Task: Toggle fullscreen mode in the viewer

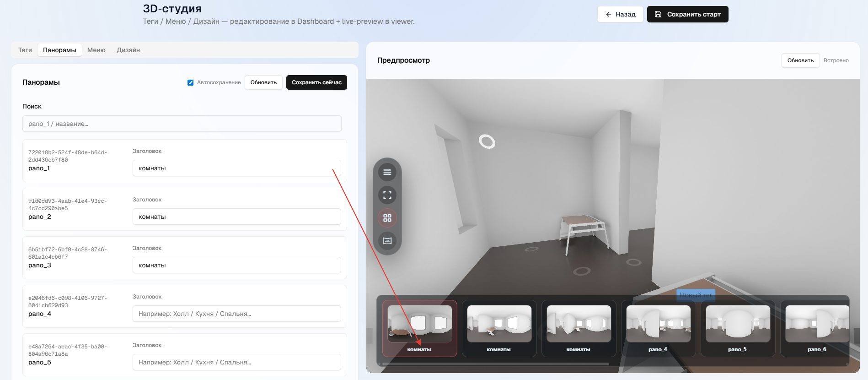Action: click(x=387, y=195)
